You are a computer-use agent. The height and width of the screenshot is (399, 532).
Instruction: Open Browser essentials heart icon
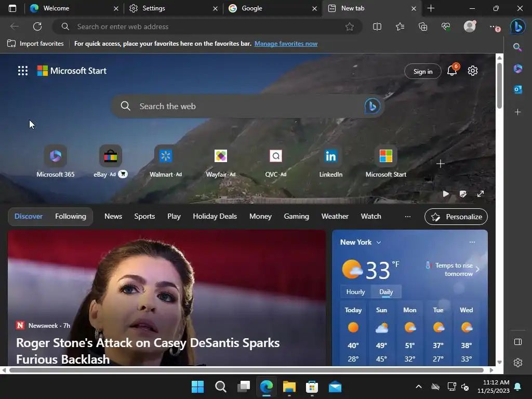coord(446,26)
